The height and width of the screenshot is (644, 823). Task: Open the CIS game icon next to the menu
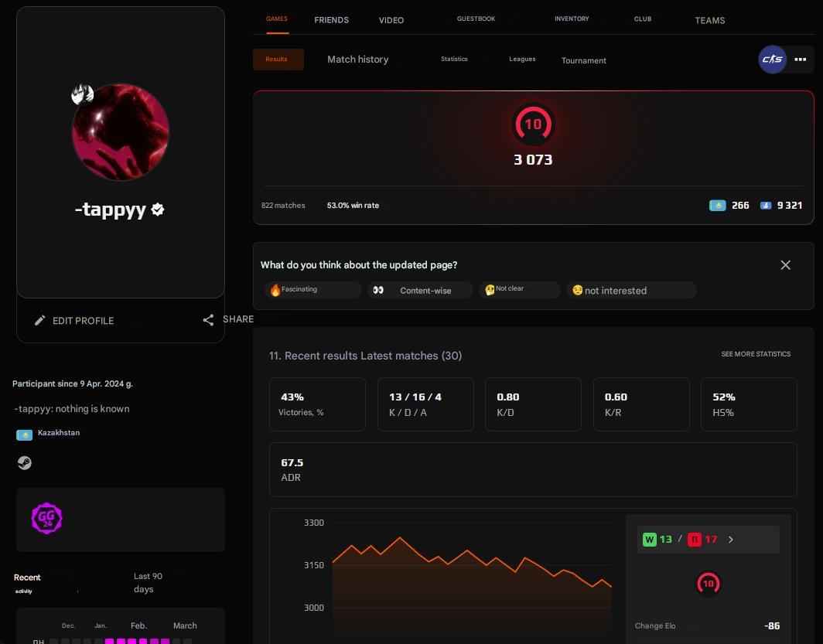(x=772, y=60)
